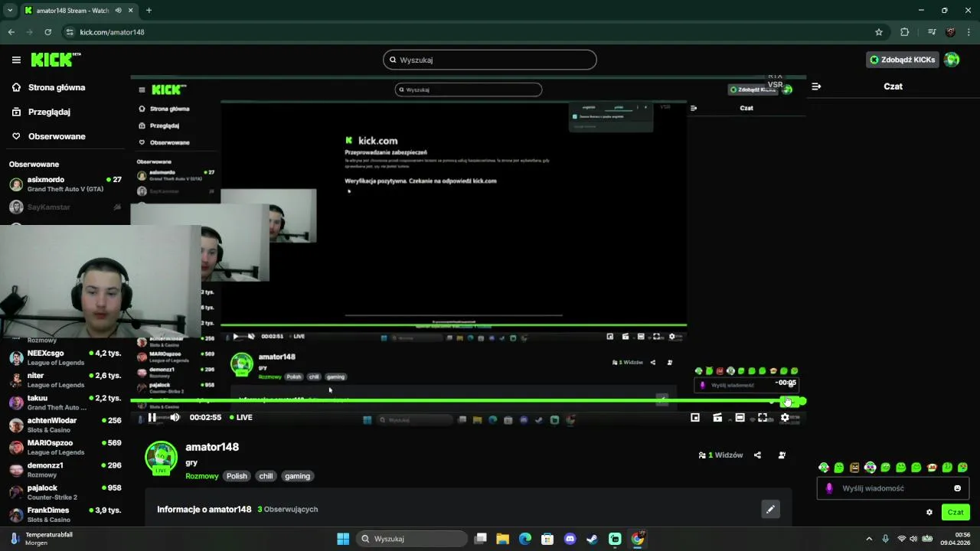Click 3 Obserwujących followers text
The width and height of the screenshot is (980, 551).
[x=287, y=509]
